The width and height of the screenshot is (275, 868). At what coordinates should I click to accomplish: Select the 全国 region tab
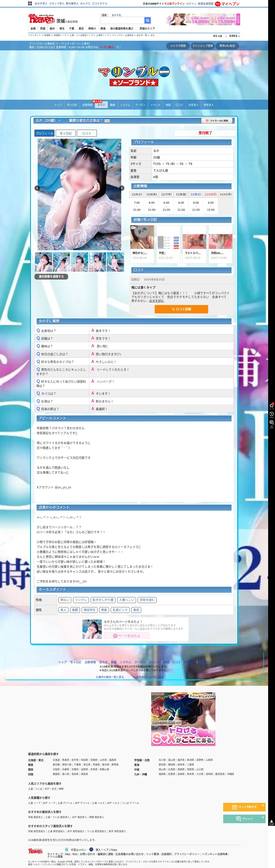point(33,29)
